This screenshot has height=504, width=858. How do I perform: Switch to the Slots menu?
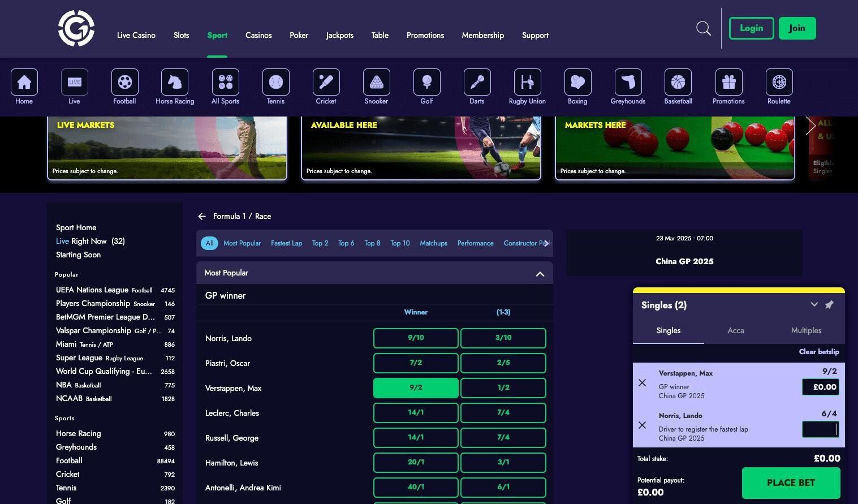coord(182,35)
